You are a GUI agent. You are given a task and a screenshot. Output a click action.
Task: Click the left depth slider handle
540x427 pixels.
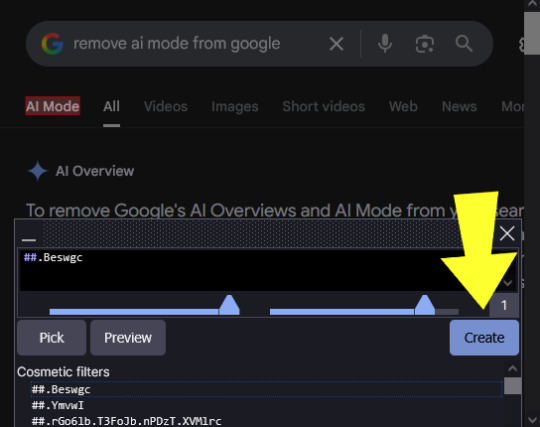pyautogui.click(x=229, y=305)
